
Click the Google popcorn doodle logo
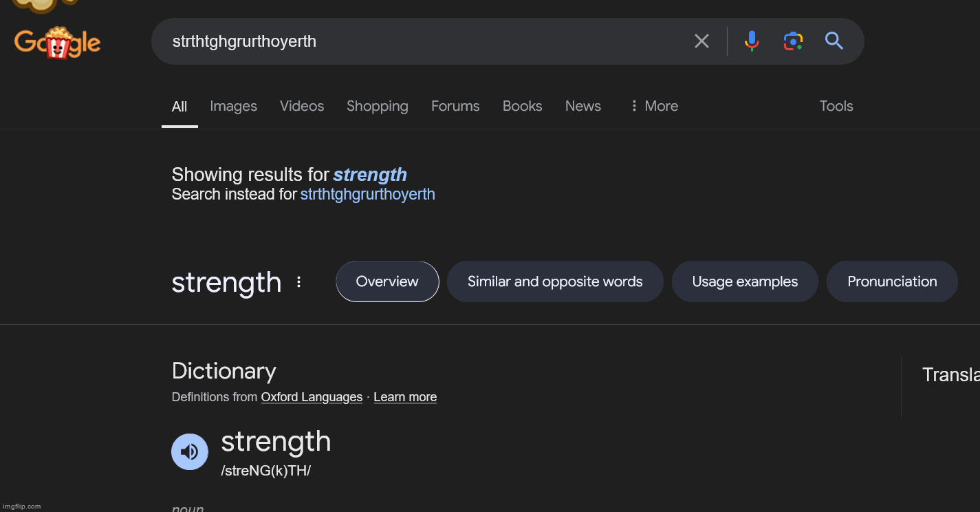(57, 43)
